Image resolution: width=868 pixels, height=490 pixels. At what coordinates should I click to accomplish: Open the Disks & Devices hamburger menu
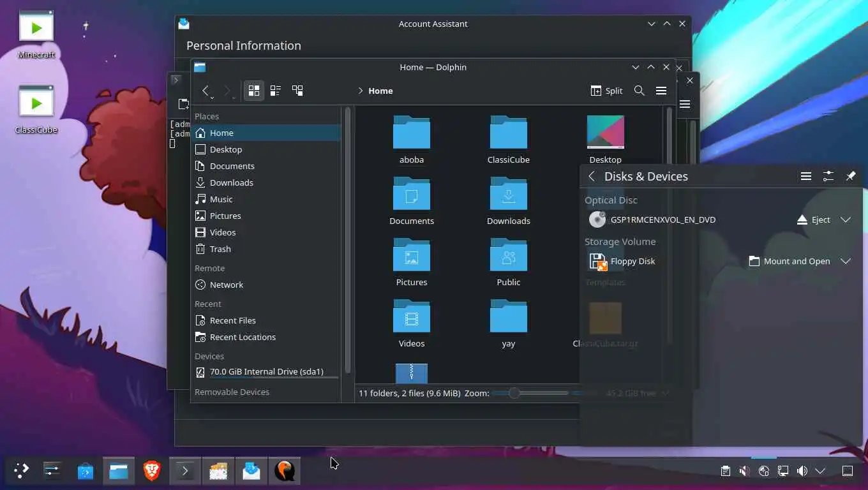(806, 177)
